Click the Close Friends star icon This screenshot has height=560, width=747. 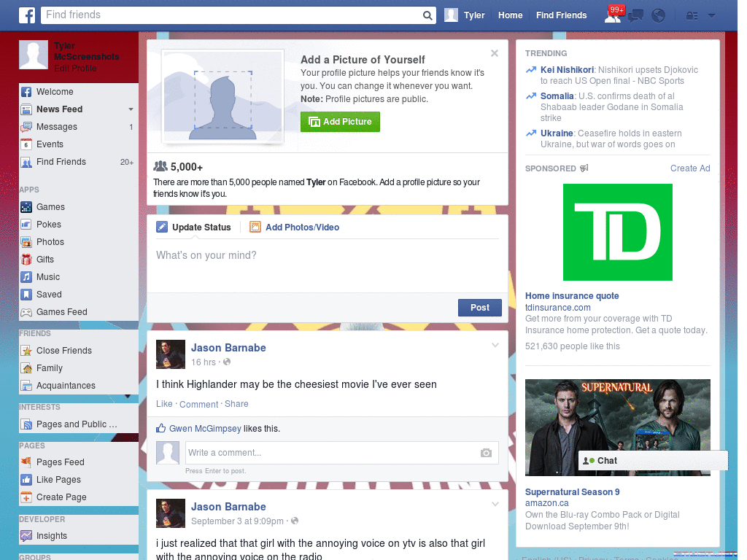pos(26,351)
